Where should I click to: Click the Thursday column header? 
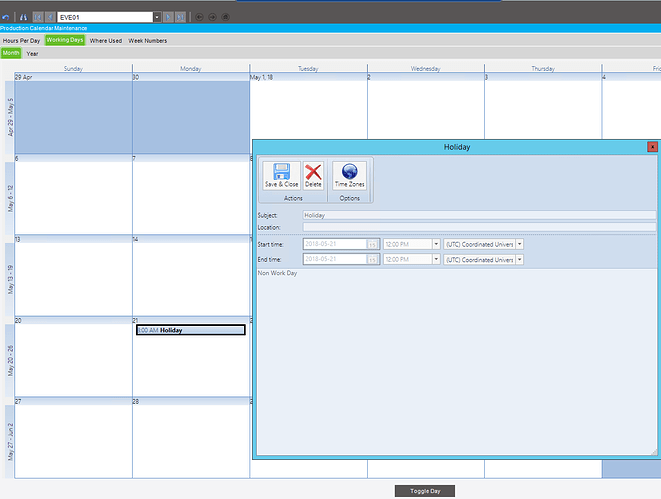pyautogui.click(x=543, y=68)
